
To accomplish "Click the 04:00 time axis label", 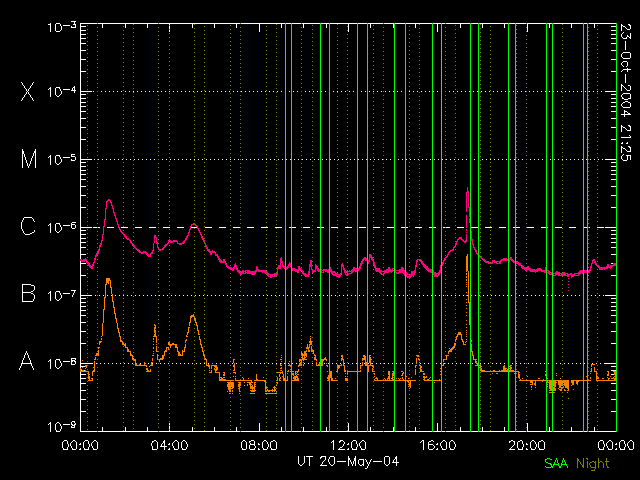I will (169, 445).
